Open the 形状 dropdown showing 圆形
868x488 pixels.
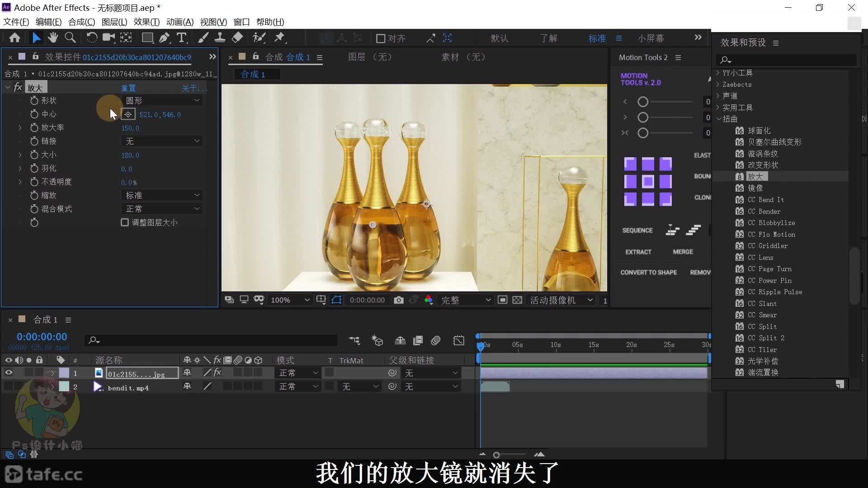pos(162,100)
